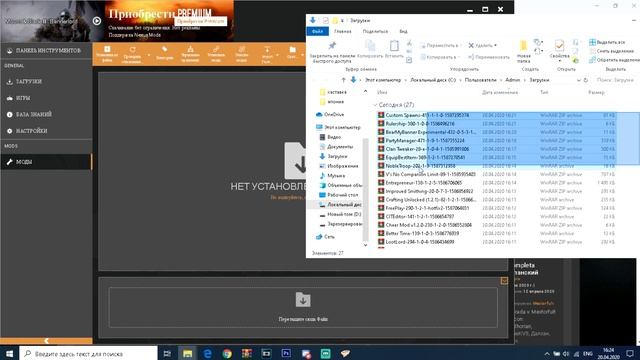Select Desktop (Рабочий стол) in the navigation pane
The image size is (640, 360).
339,195
